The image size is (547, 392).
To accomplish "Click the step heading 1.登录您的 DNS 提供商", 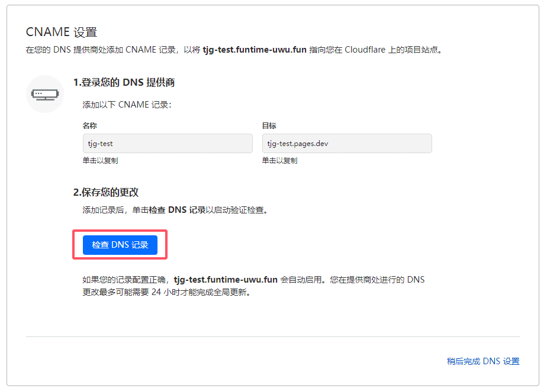I will [x=124, y=83].
